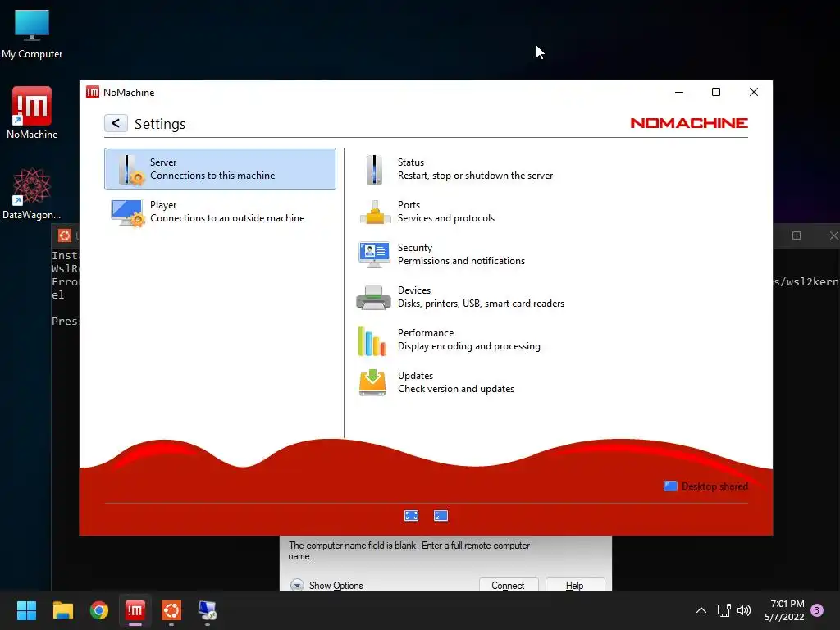The height and width of the screenshot is (630, 840).
Task: Click the NOMACHINE brand logo
Action: click(689, 123)
